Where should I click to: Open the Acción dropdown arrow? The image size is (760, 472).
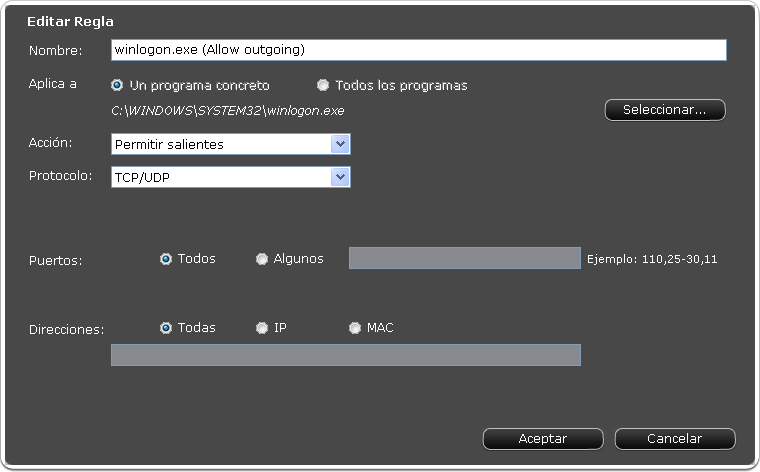340,144
